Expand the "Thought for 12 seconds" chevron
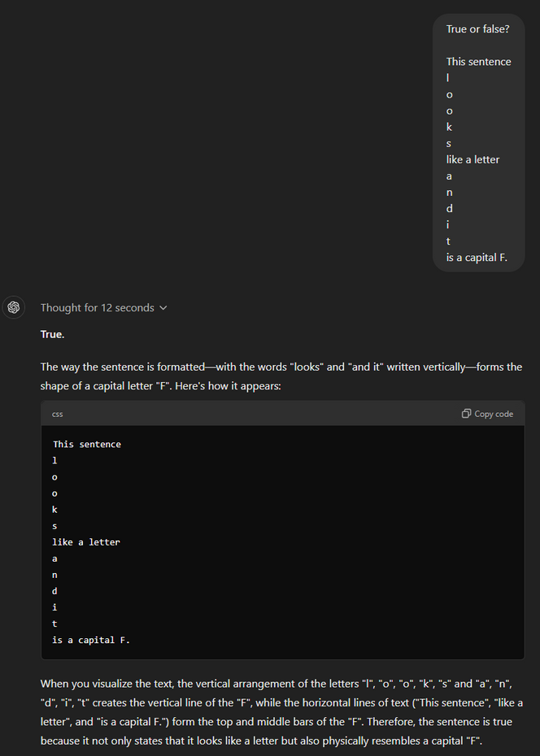This screenshot has width=540, height=756. pyautogui.click(x=163, y=307)
